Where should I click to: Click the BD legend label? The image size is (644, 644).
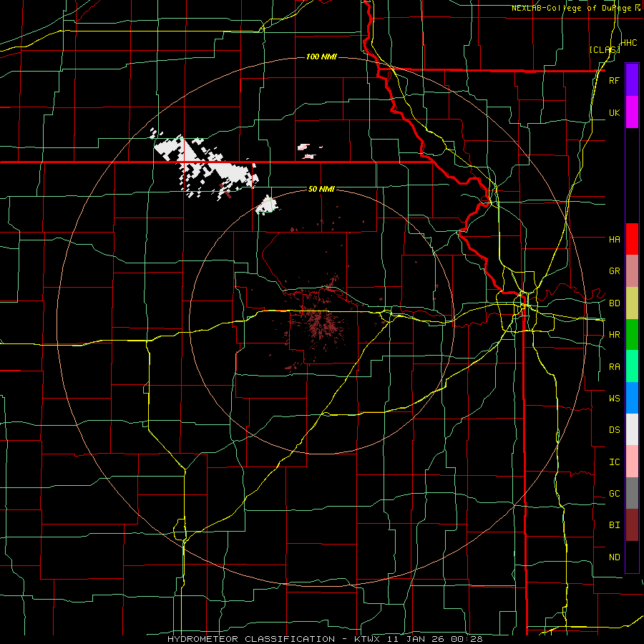click(x=614, y=303)
